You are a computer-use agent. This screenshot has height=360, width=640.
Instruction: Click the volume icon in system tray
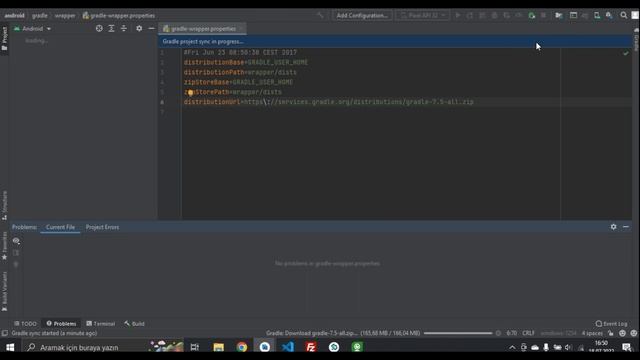coord(568,347)
